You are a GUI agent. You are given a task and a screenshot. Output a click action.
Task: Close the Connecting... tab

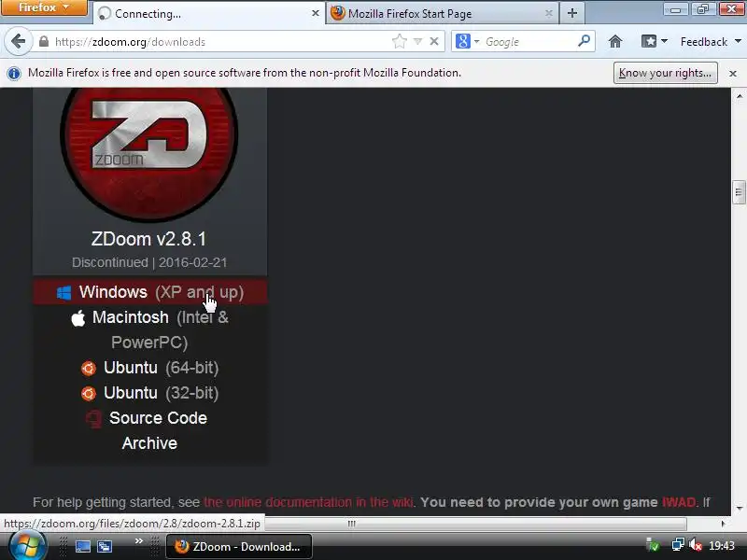(315, 13)
